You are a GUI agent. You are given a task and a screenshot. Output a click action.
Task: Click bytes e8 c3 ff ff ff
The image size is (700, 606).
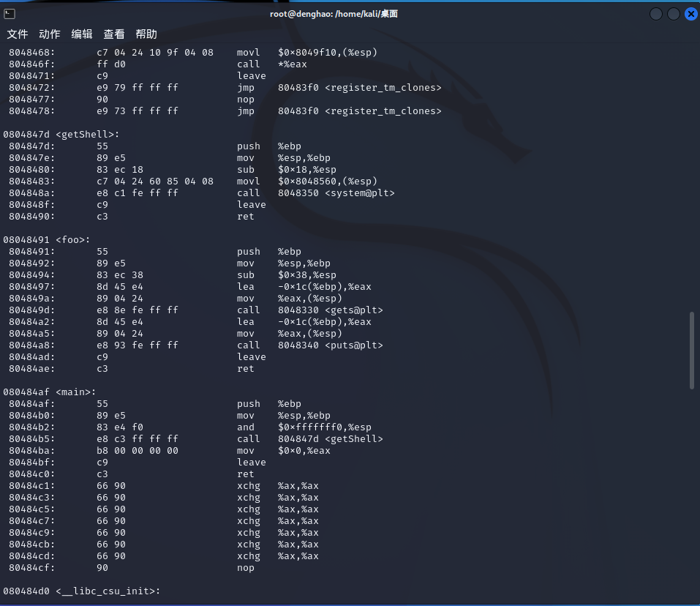coord(138,439)
